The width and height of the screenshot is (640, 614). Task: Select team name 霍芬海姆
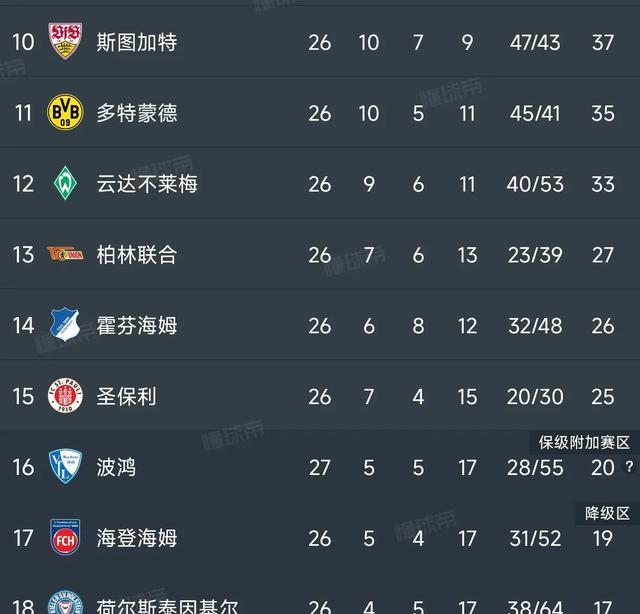[137, 326]
